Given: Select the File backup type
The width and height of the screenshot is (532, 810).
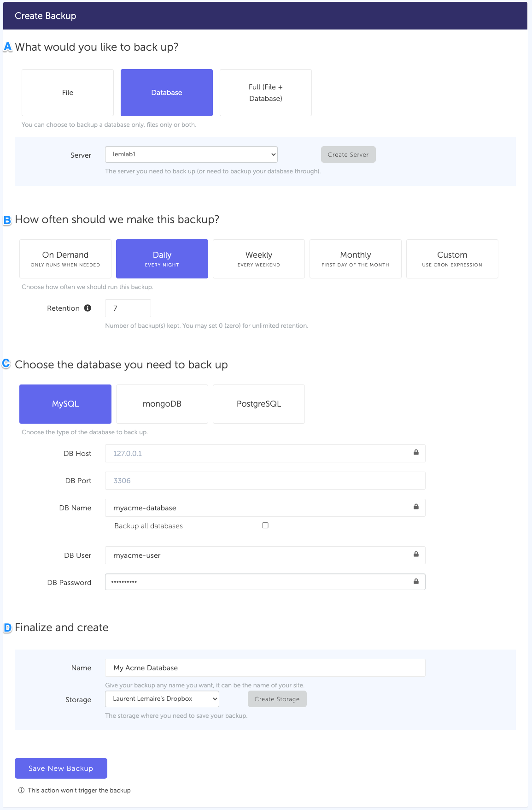Looking at the screenshot, I should click(68, 93).
